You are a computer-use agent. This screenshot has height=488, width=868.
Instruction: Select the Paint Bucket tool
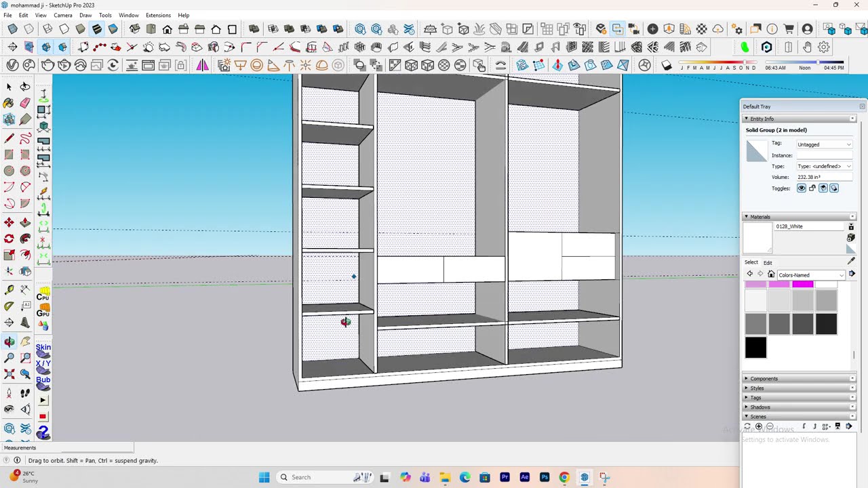coord(9,103)
